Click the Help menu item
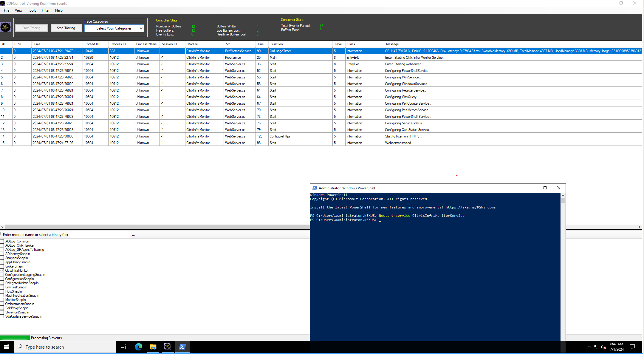644x354 pixels. point(59,10)
